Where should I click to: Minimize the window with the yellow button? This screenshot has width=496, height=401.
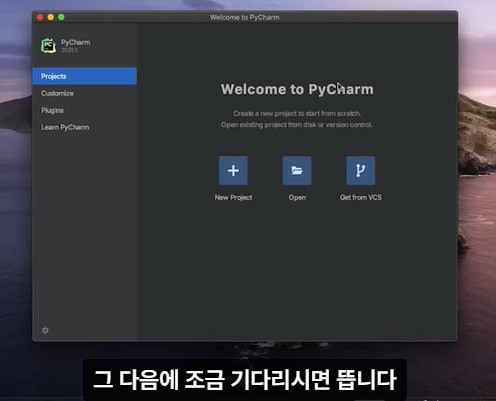pyautogui.click(x=51, y=17)
